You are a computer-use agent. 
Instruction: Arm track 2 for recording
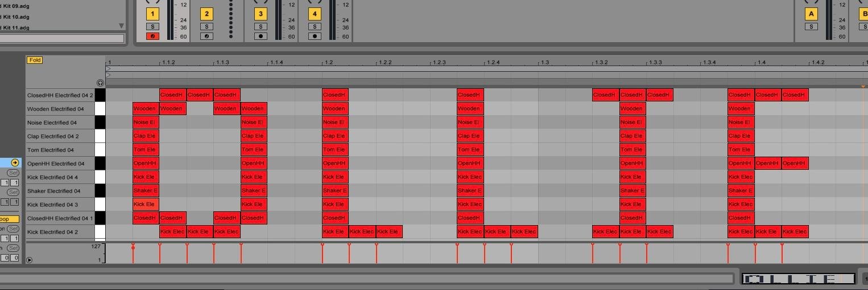[206, 36]
